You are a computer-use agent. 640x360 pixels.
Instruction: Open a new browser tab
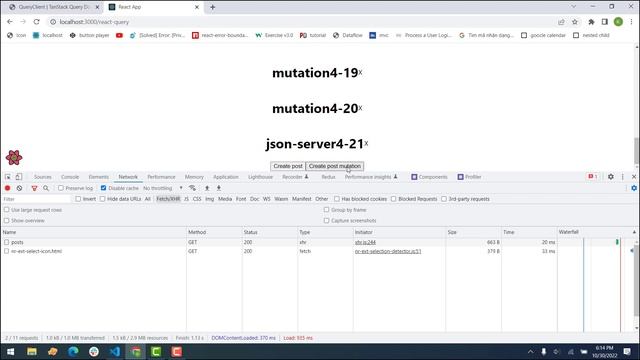212,7
